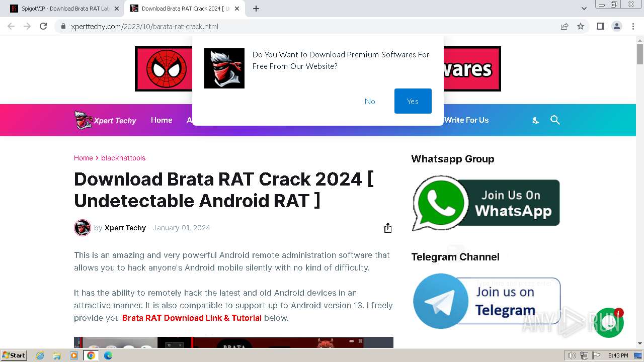Screen dimensions: 644x362
Task: Bookmark this page with the star icon
Action: pos(581,27)
